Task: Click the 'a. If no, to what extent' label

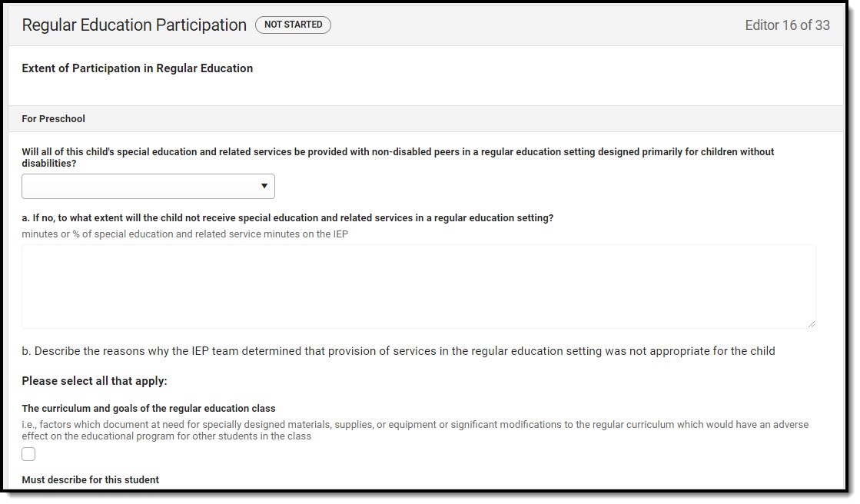Action: point(287,218)
